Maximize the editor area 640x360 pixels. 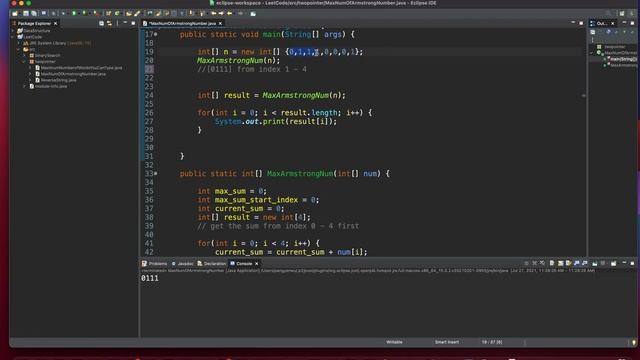click(x=581, y=23)
